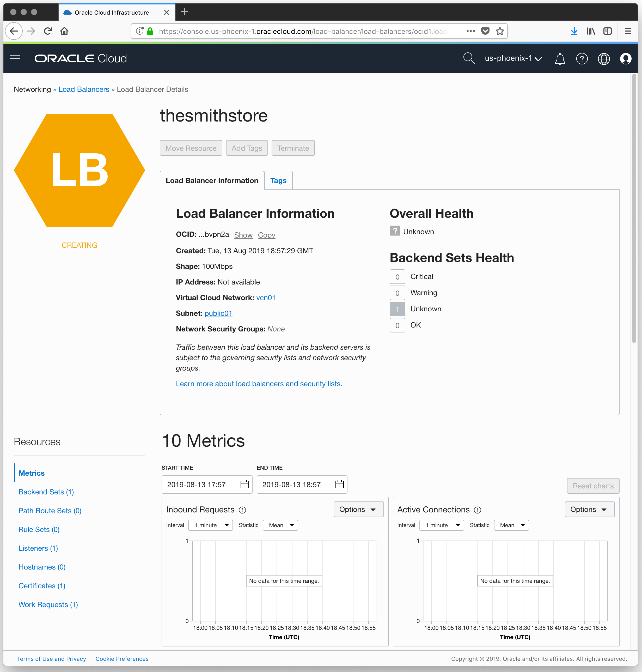Open the language globe icon
642x672 pixels.
coord(603,59)
